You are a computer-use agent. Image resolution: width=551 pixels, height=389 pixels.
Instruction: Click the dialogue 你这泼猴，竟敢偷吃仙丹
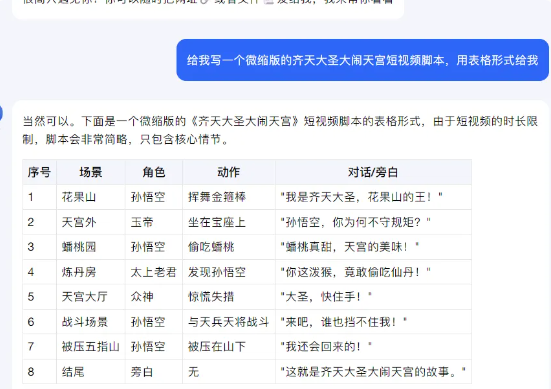[x=373, y=272]
